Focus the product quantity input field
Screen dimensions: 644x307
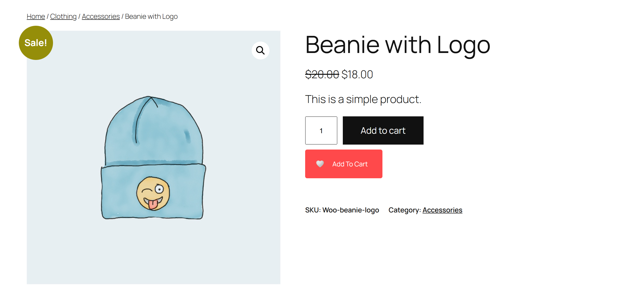click(x=321, y=130)
